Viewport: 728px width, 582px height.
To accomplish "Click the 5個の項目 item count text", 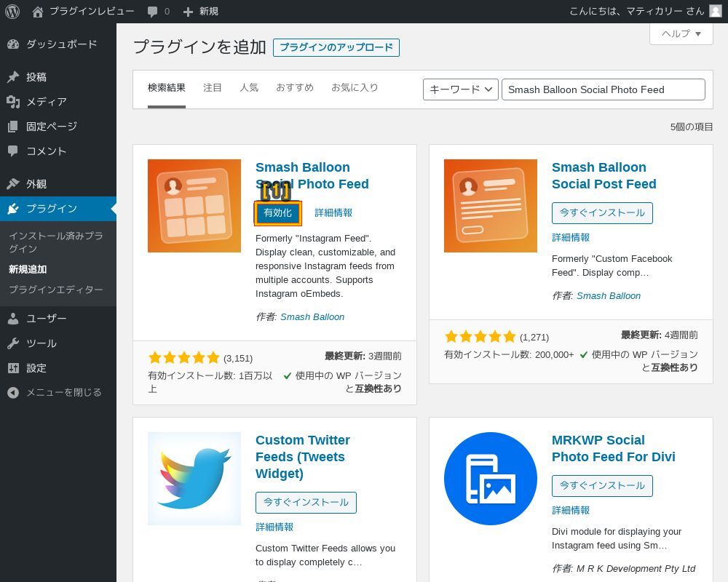I will click(x=692, y=127).
